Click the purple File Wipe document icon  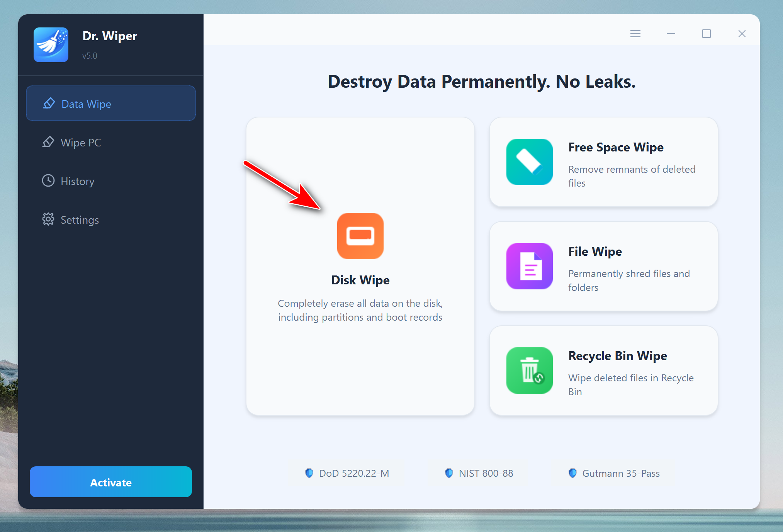tap(529, 266)
